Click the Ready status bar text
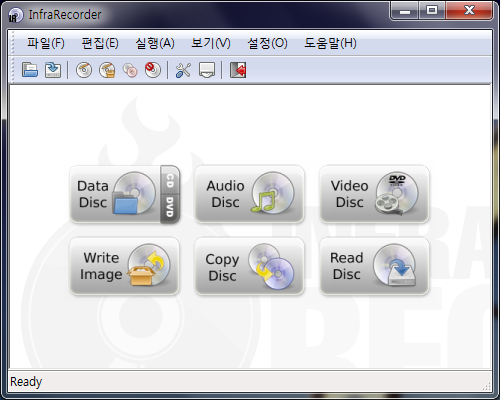The image size is (500, 400). coord(26,382)
